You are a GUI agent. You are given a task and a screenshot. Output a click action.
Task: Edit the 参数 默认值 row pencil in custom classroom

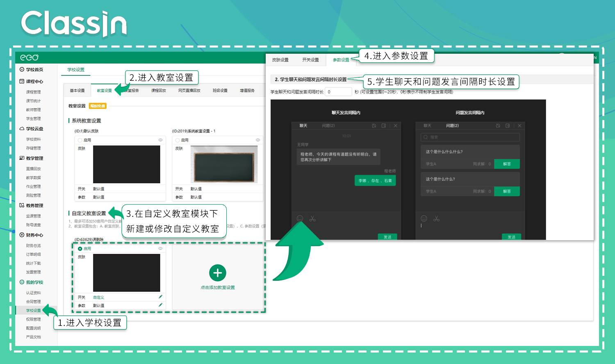(160, 305)
